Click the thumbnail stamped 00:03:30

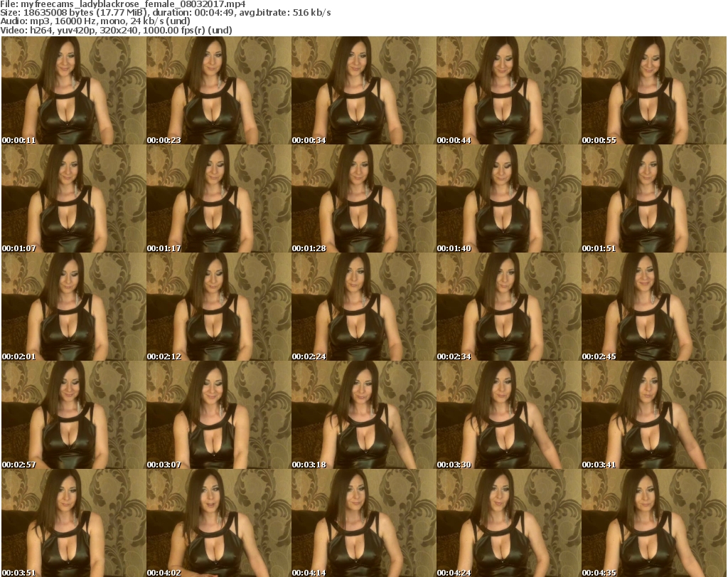coord(509,415)
